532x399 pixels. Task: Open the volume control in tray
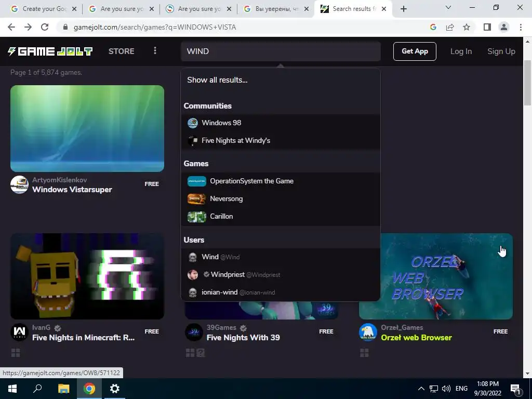click(446, 389)
